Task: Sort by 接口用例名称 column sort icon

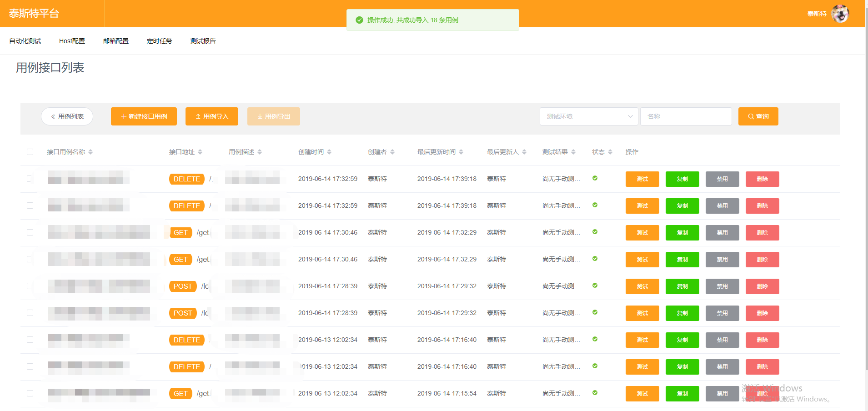Action: tap(90, 152)
